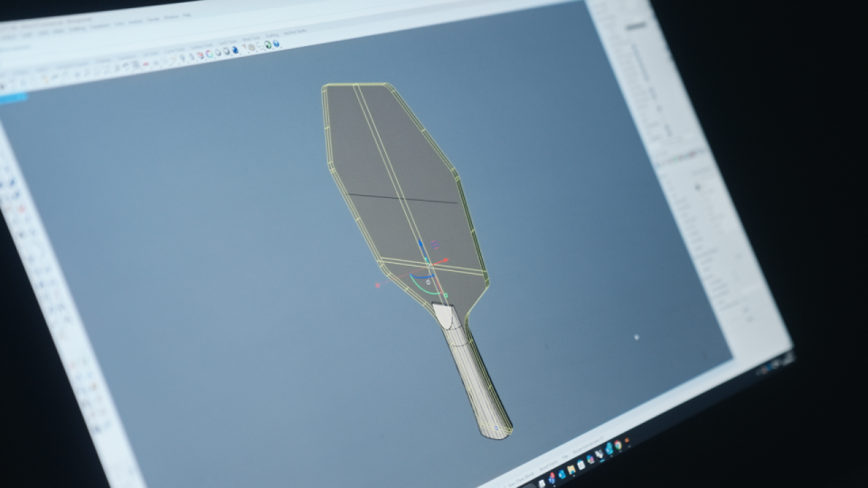Click the blue sphere rendered-display toolbar icon
Image resolution: width=868 pixels, height=488 pixels.
[x=235, y=50]
